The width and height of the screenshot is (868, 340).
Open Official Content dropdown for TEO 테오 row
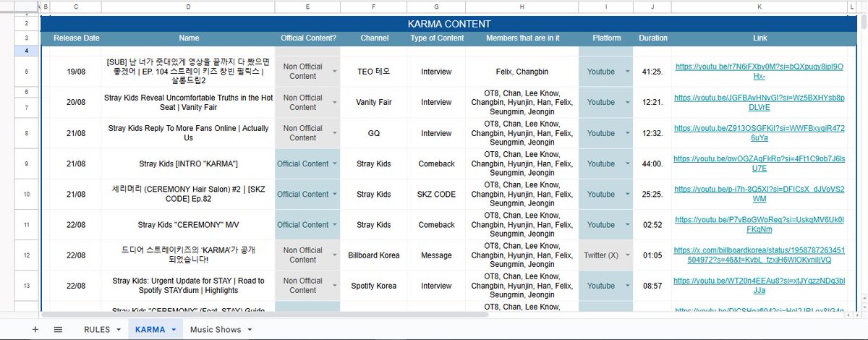click(x=334, y=72)
